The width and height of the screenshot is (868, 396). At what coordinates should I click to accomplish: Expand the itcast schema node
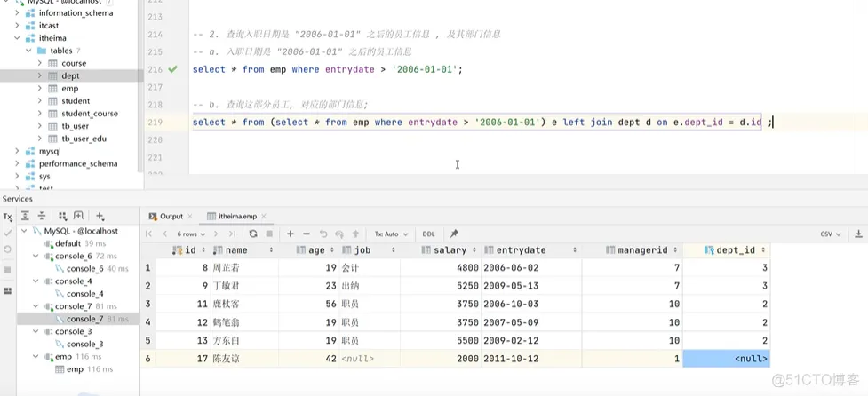point(17,26)
